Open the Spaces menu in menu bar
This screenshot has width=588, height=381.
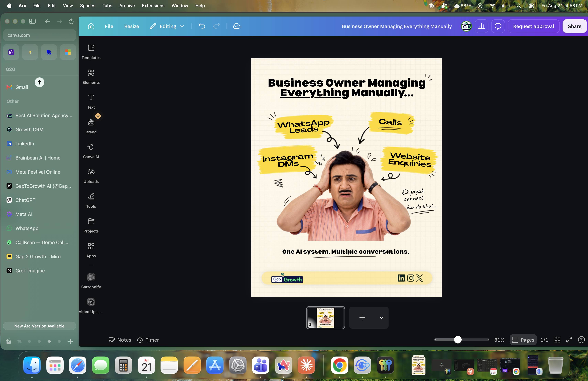pos(88,6)
